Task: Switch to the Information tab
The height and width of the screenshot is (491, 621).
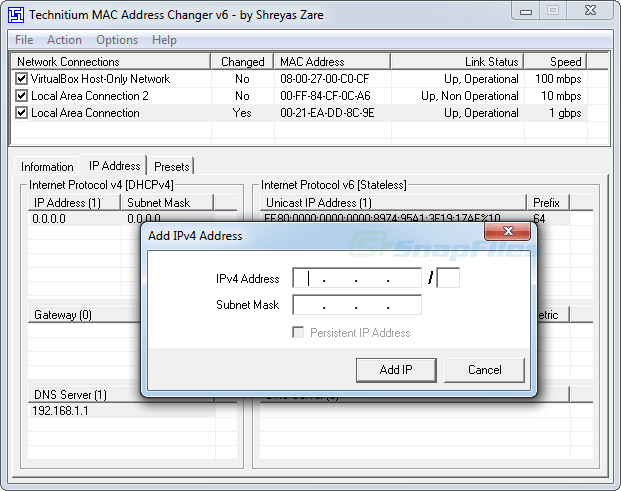Action: click(x=47, y=167)
